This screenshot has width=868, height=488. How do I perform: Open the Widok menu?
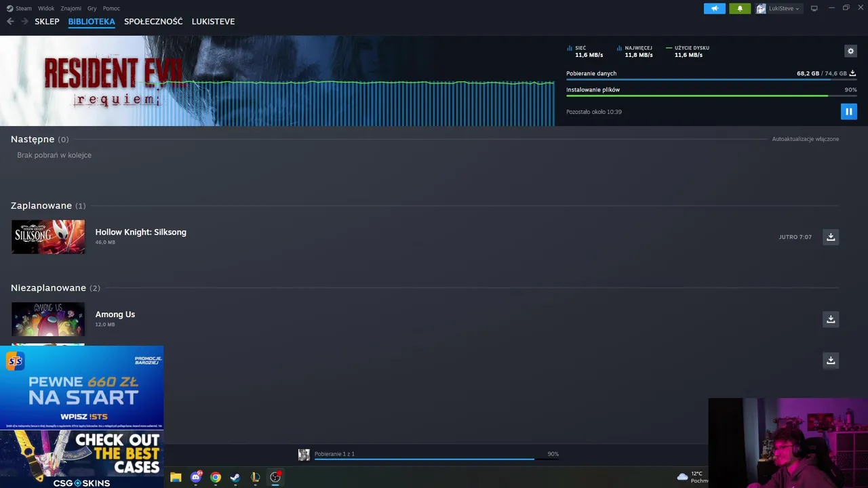pyautogui.click(x=46, y=8)
